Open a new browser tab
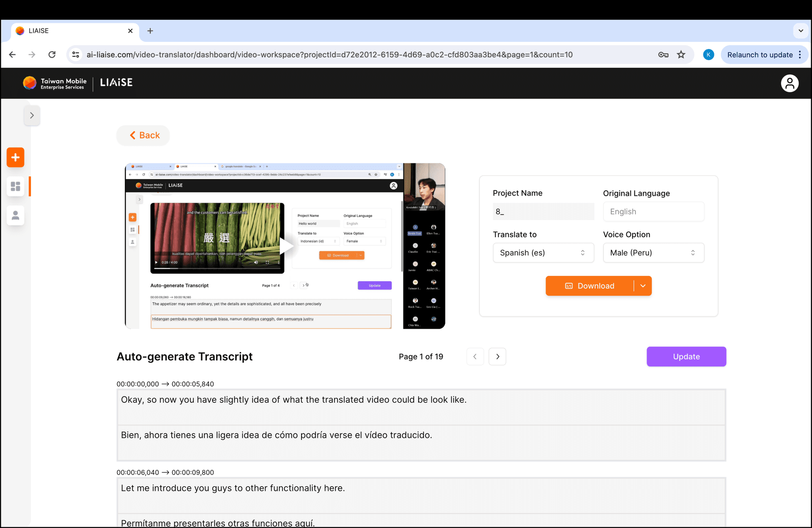Viewport: 812px width, 528px height. click(150, 31)
